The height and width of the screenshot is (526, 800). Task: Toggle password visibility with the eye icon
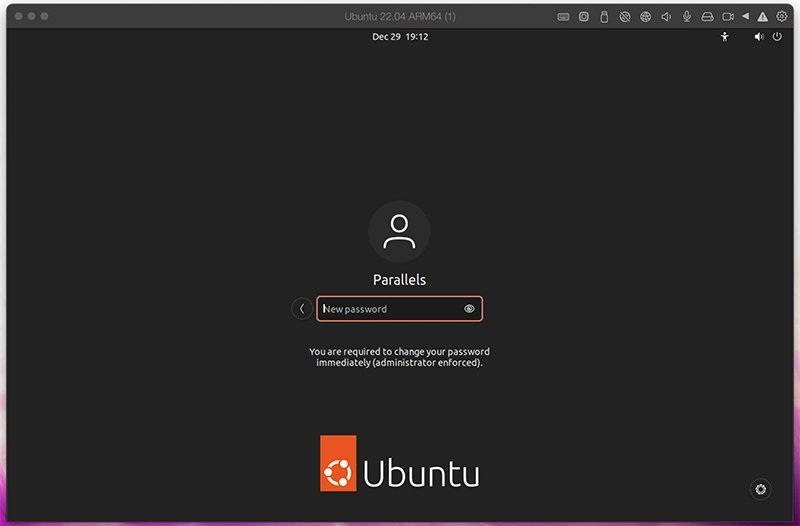click(x=469, y=309)
